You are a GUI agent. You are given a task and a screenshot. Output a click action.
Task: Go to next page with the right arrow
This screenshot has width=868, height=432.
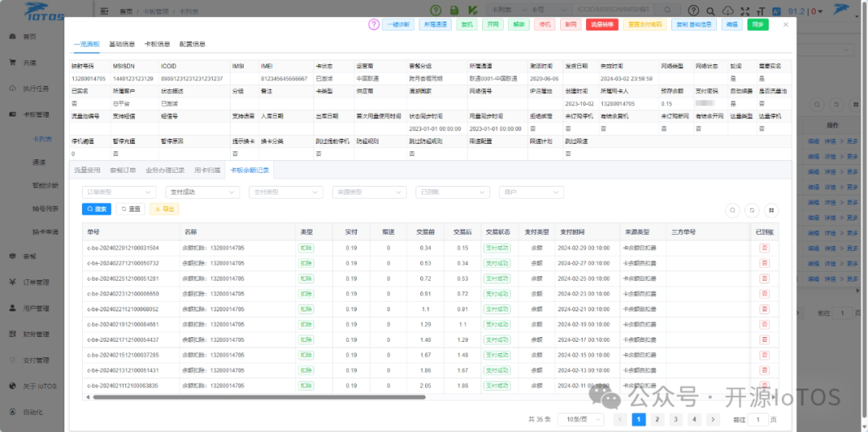coord(713,419)
